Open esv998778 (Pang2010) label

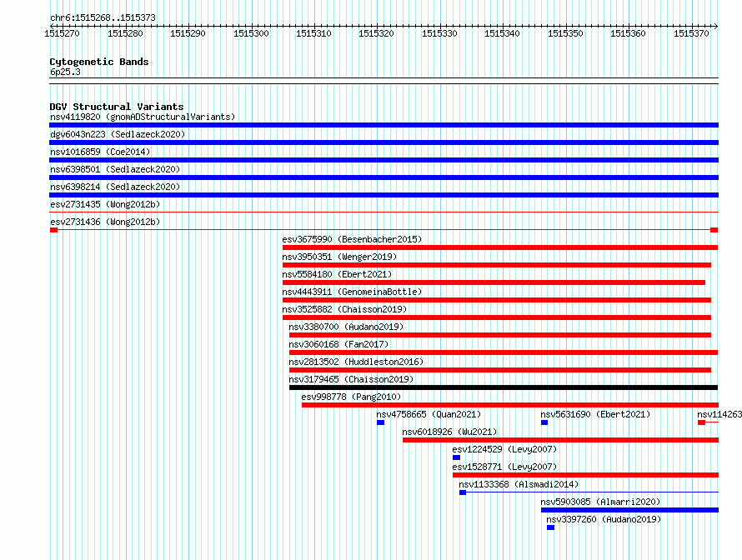[x=351, y=397]
